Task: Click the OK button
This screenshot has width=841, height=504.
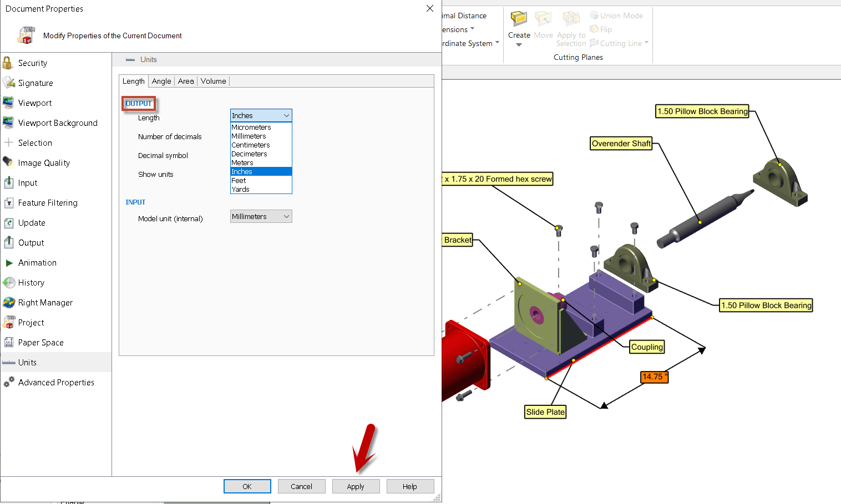Action: pos(247,486)
